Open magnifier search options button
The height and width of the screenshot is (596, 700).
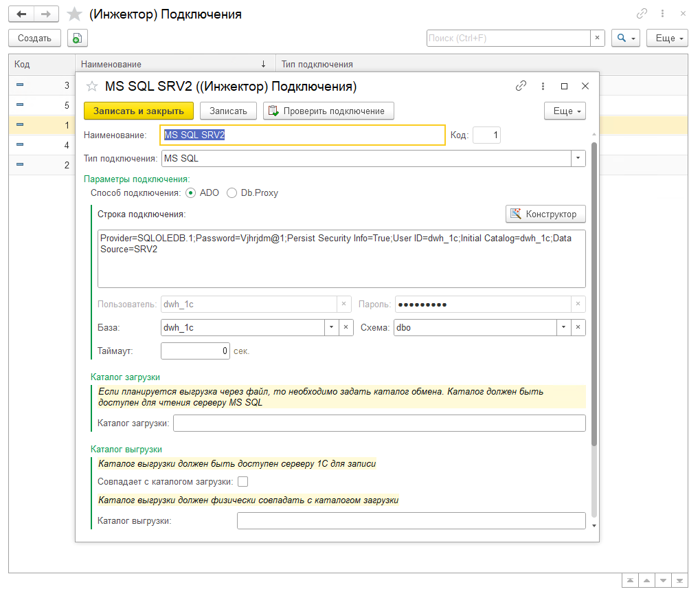[625, 38]
